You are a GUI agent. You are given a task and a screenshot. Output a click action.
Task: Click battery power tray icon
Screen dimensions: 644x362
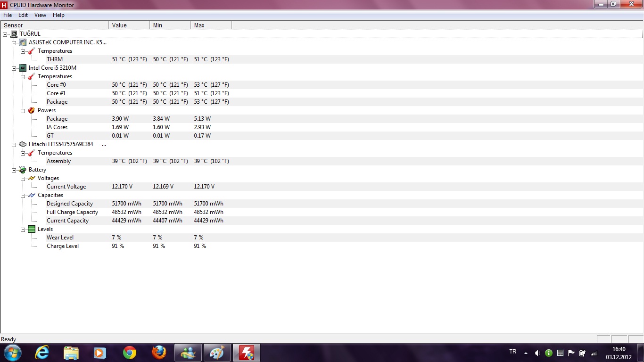583,353
